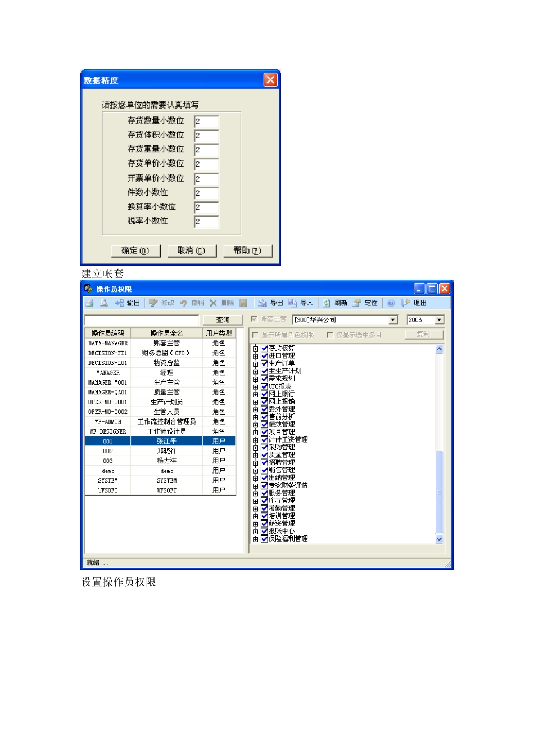The image size is (534, 756).
Task: Select the 财务总监(CFO) role row
Action: click(x=160, y=353)
